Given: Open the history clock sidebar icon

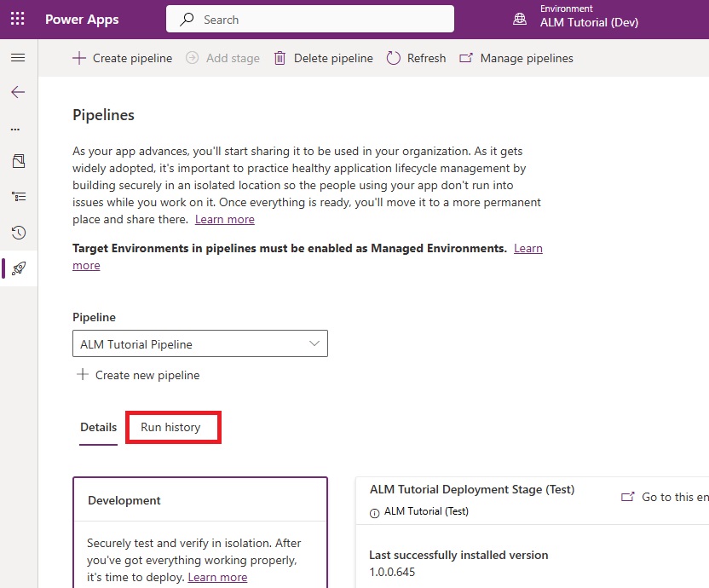Looking at the screenshot, I should click(19, 233).
